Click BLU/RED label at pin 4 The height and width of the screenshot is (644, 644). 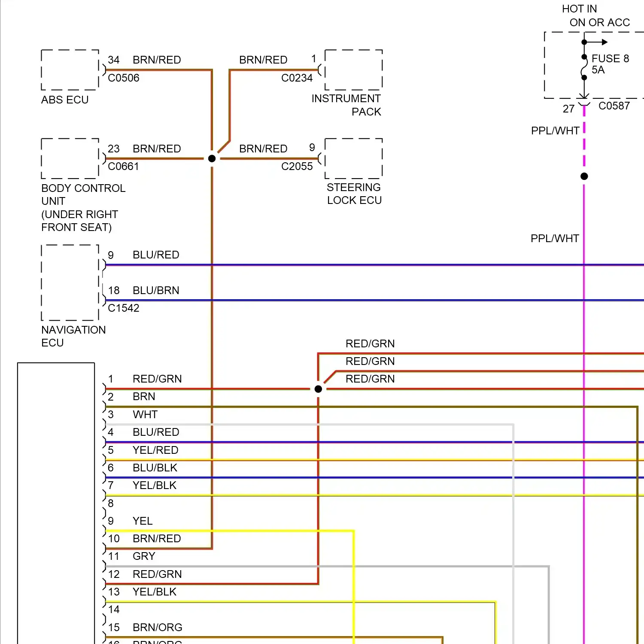[156, 432]
